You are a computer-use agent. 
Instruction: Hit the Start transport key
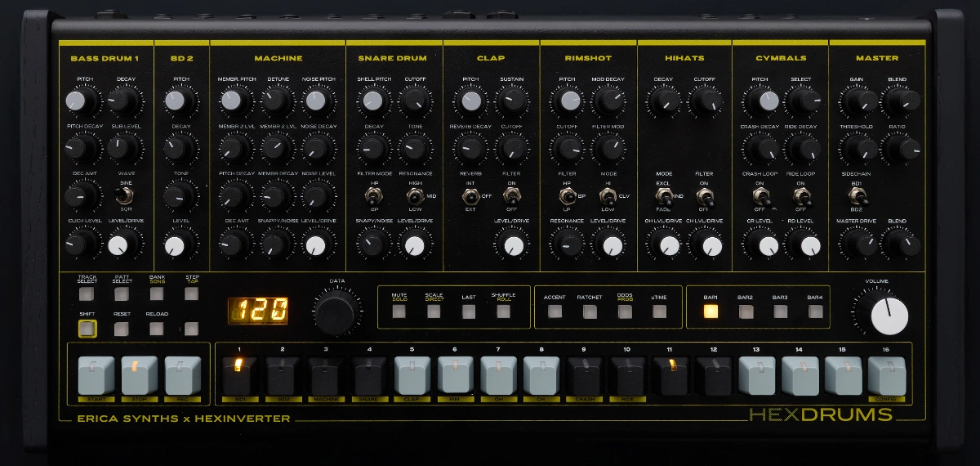click(96, 375)
